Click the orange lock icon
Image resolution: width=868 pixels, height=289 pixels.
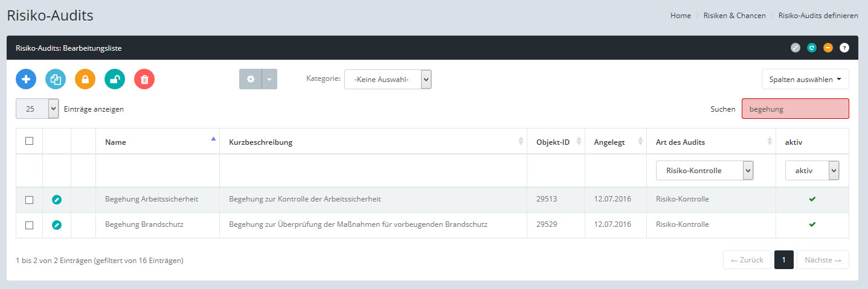[85, 79]
